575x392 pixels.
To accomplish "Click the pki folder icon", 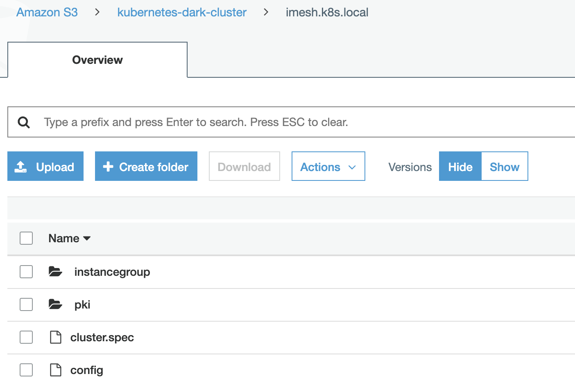I will coord(55,304).
